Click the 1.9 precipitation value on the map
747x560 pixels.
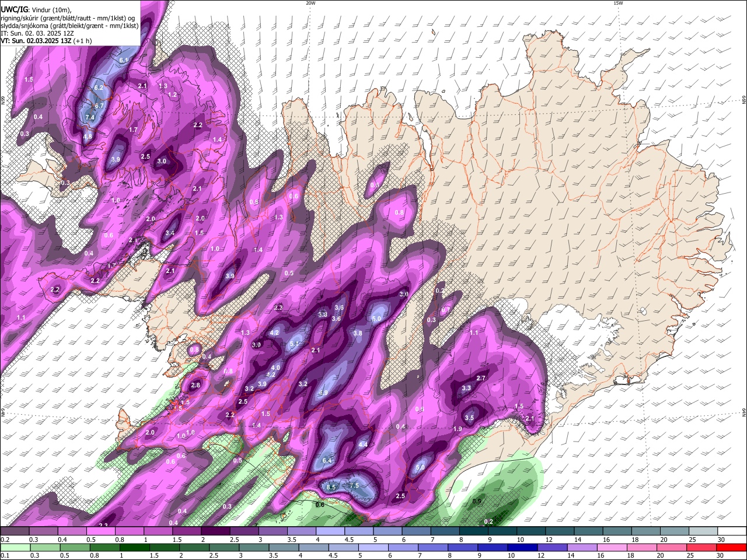[458, 429]
